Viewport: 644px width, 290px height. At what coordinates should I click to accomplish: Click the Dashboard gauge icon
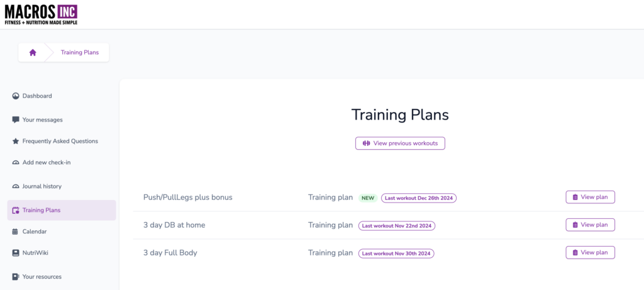point(16,96)
